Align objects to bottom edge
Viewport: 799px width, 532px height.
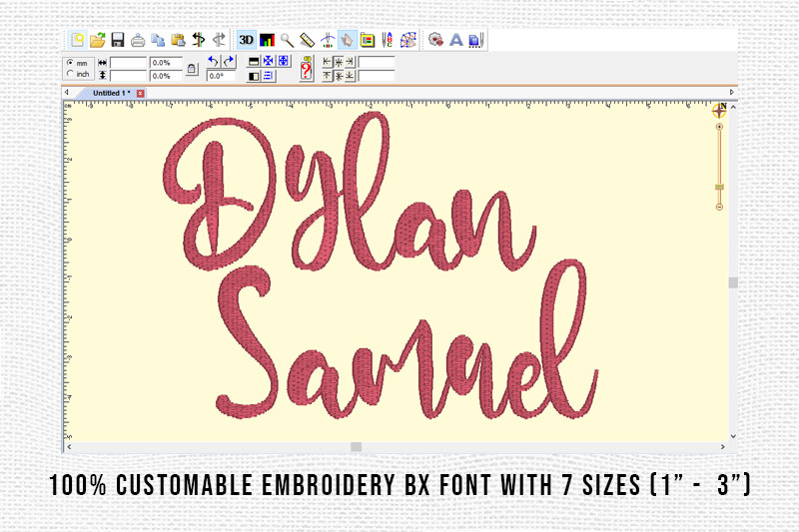point(350,76)
